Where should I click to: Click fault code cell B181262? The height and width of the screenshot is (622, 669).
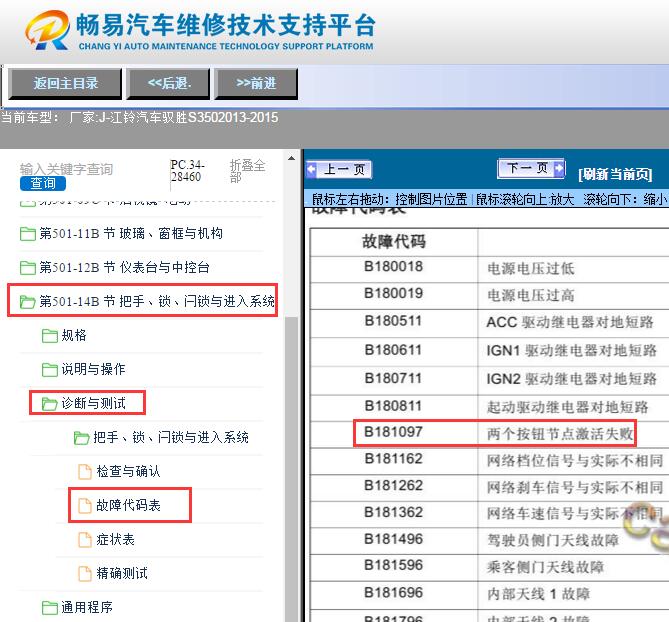coord(393,486)
